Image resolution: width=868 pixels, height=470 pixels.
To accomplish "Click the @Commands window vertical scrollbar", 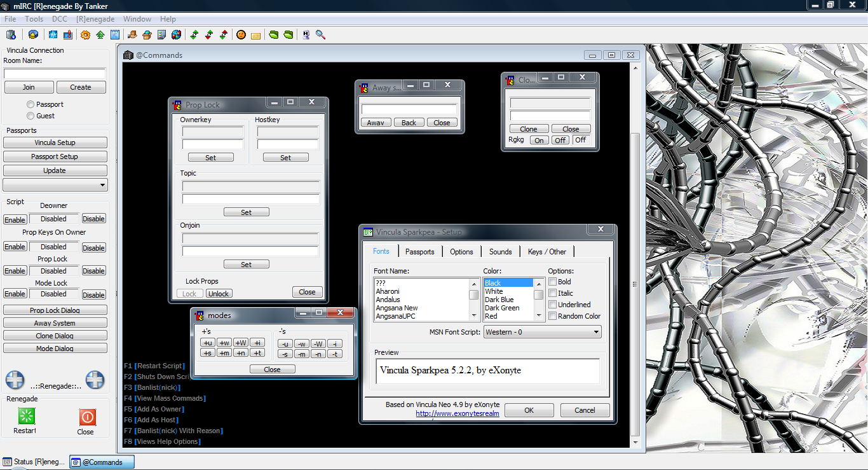I will point(635,256).
